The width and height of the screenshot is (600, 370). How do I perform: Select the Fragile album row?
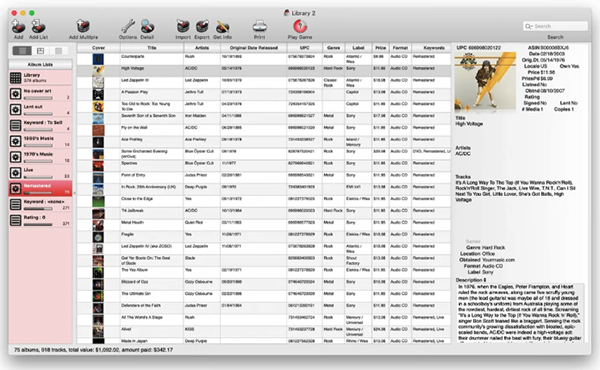(x=264, y=237)
